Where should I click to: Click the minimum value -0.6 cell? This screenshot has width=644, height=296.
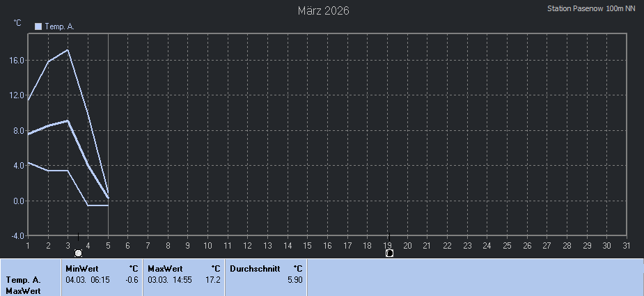coord(131,279)
